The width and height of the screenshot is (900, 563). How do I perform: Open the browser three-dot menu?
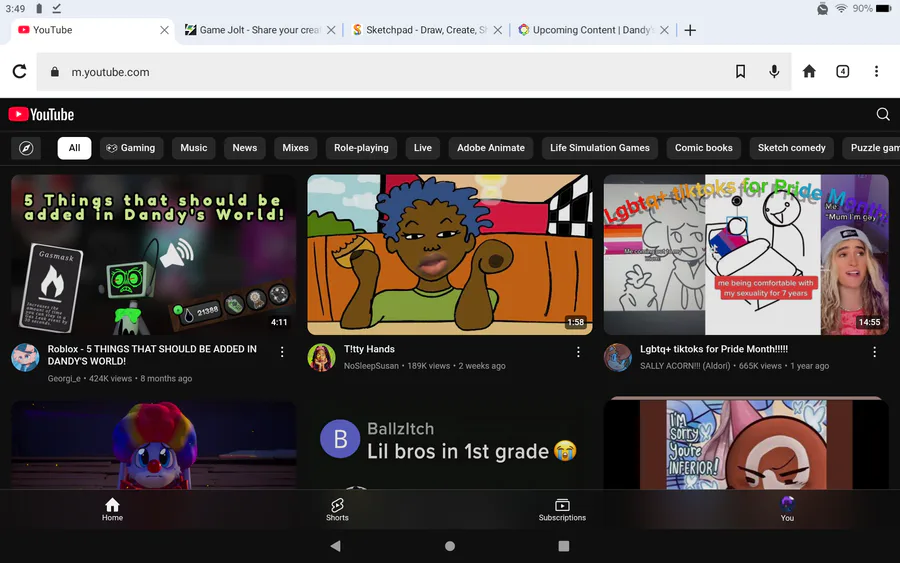pyautogui.click(x=876, y=71)
